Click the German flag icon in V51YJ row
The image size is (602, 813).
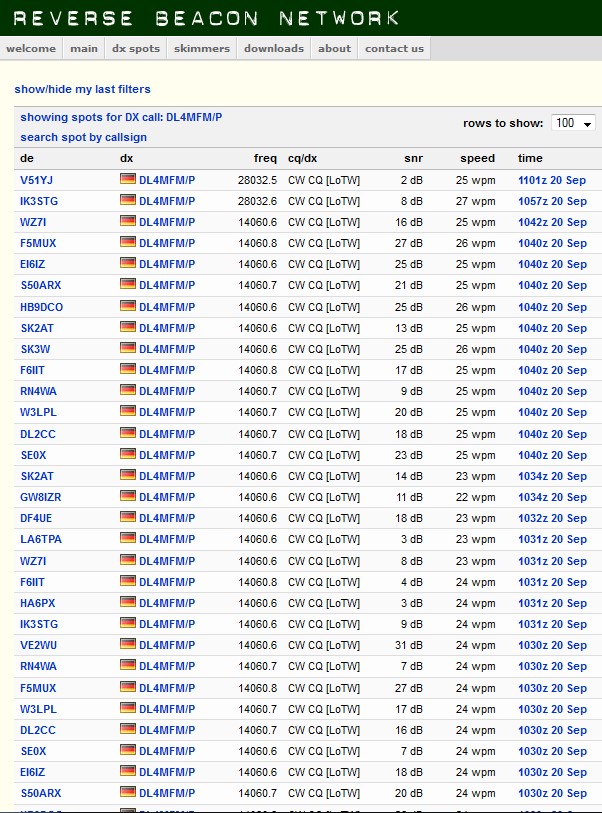click(127, 180)
